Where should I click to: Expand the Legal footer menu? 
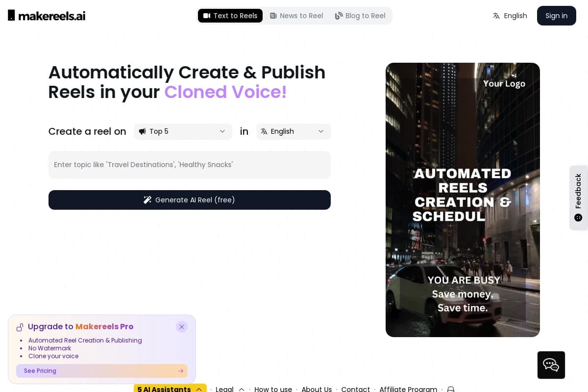(x=230, y=389)
